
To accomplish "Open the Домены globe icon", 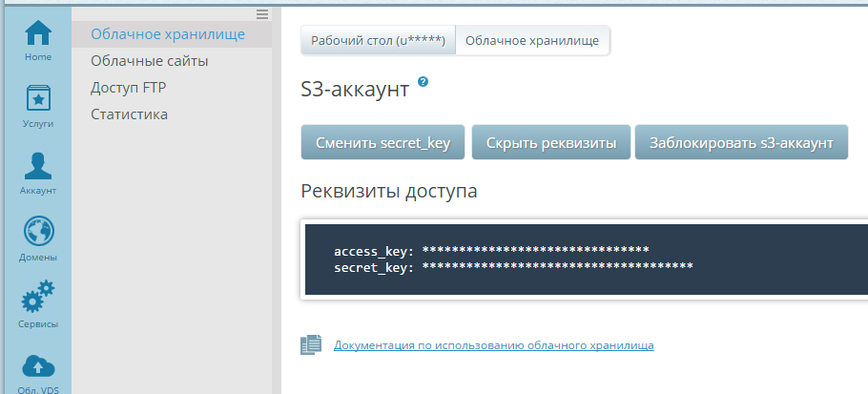I will (37, 233).
